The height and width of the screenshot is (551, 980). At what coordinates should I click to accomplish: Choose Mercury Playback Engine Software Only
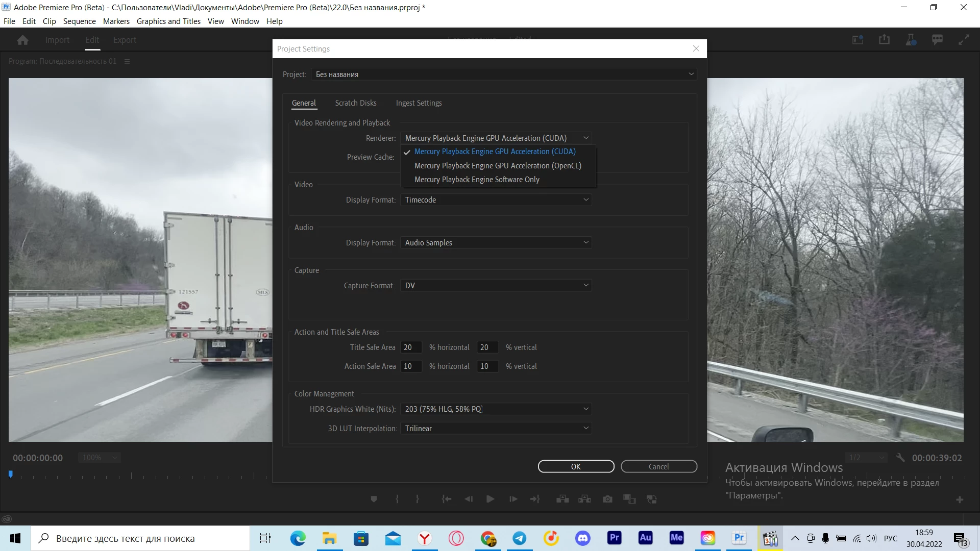click(477, 180)
